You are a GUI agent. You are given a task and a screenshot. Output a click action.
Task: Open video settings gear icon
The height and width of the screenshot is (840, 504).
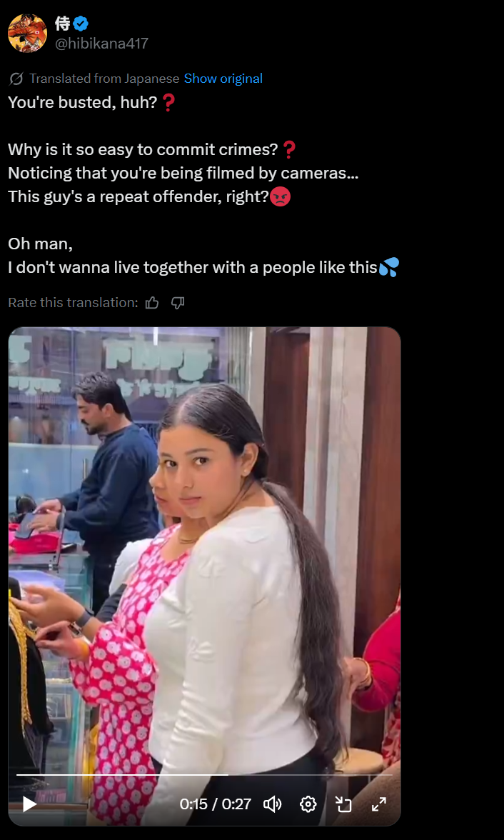pyautogui.click(x=308, y=804)
